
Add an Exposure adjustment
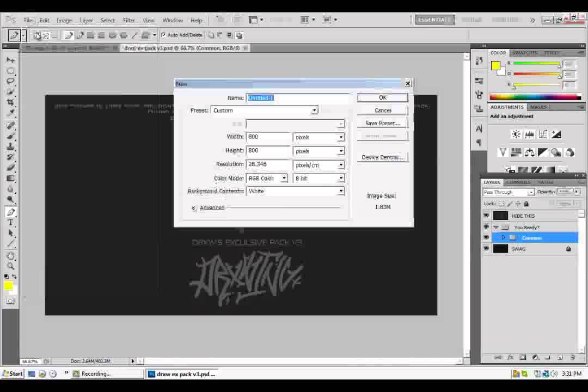556,134
